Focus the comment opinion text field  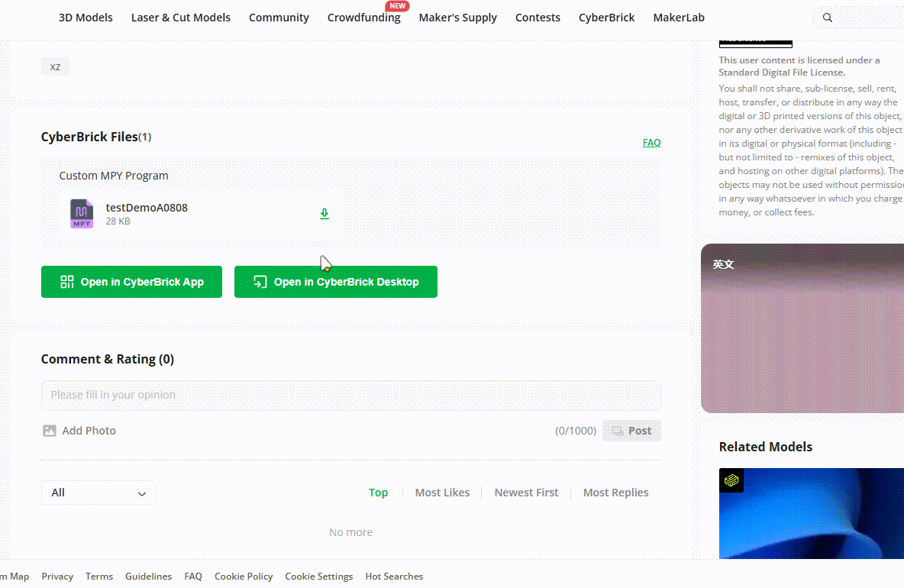(x=350, y=396)
